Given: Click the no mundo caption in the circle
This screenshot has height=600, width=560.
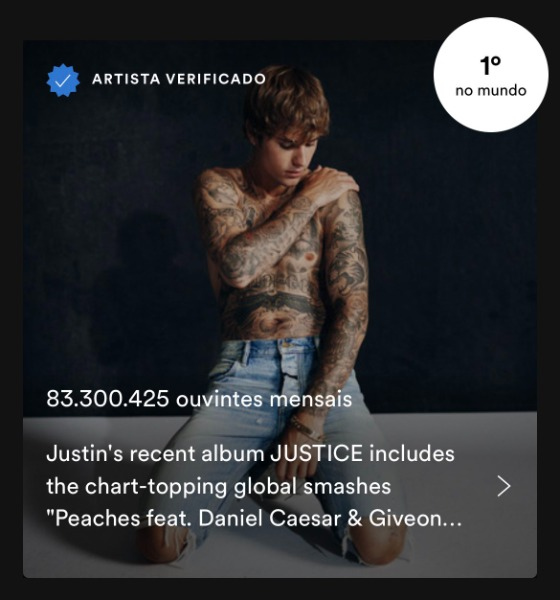Looking at the screenshot, I should coord(491,91).
